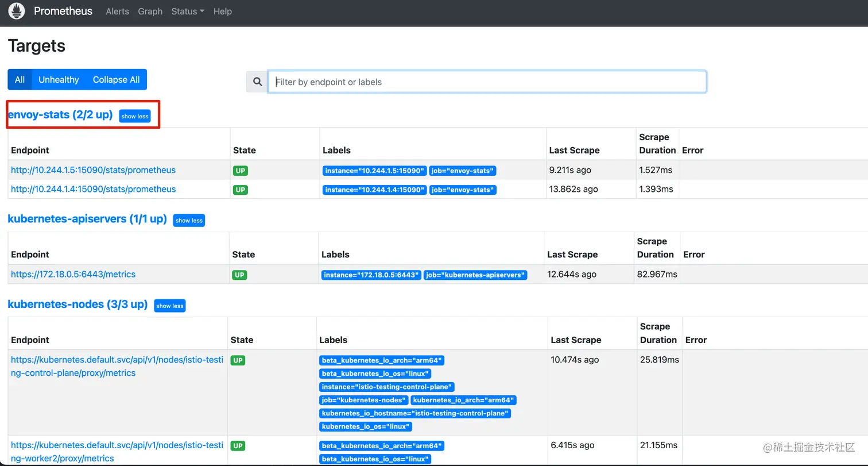Viewport: 868px width, 466px height.
Task: Click the 12.644s ago last scrape value
Action: click(572, 274)
